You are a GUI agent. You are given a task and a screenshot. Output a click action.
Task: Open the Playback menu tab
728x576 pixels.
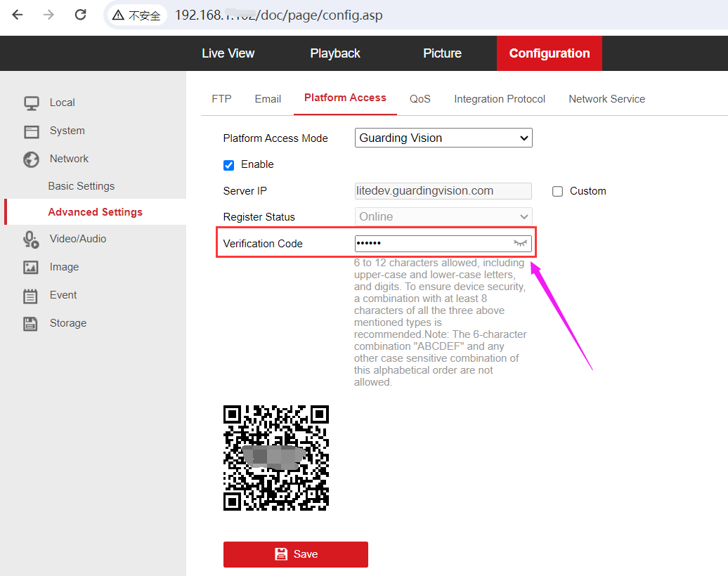click(x=334, y=53)
